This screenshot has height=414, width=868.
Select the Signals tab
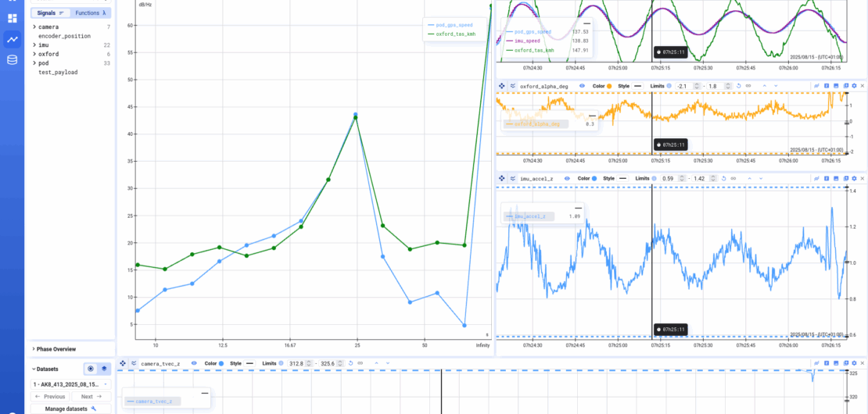point(50,12)
